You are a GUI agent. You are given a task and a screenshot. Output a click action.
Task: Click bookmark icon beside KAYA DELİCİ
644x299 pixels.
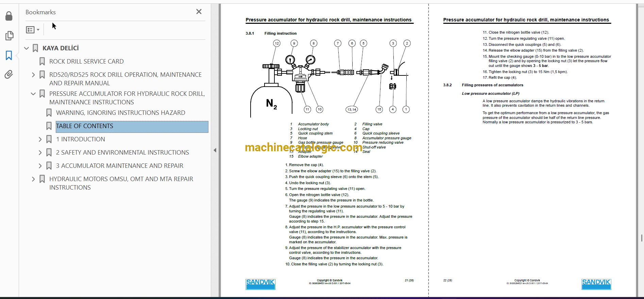pyautogui.click(x=35, y=48)
